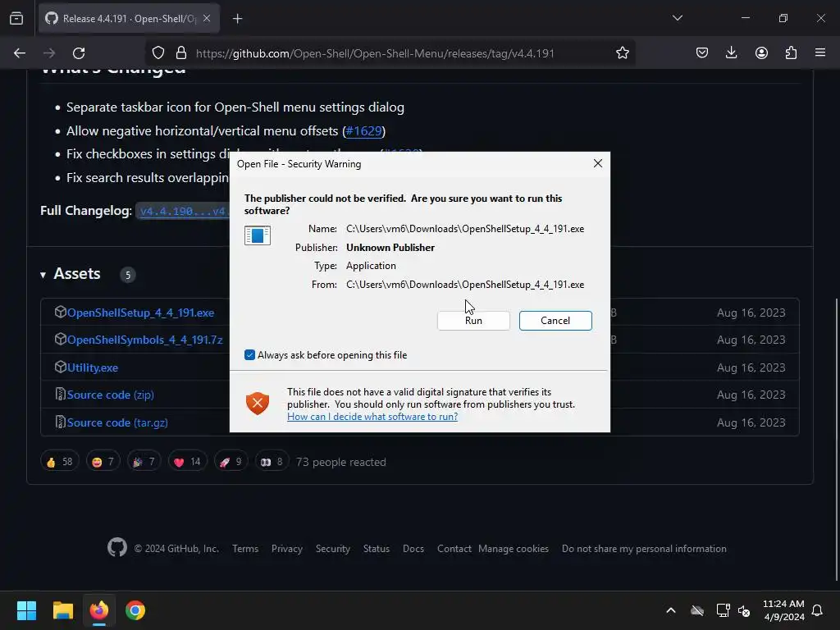Click Do not share my personal information

644,549
